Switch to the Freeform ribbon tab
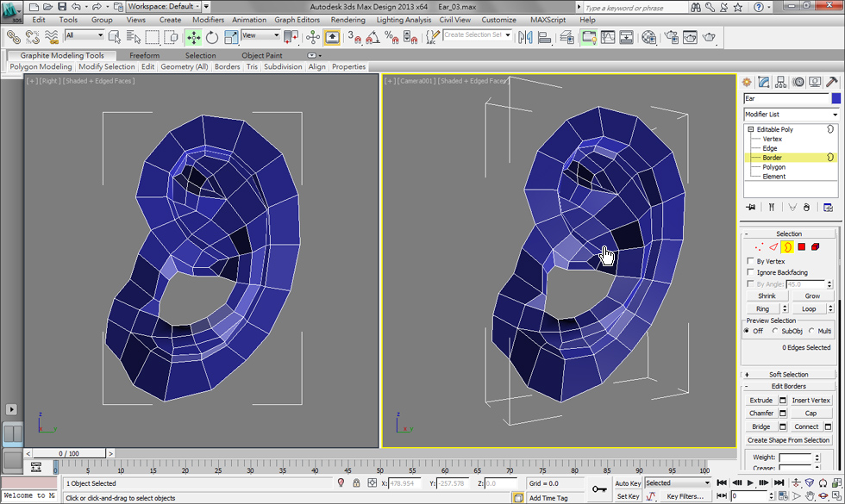The image size is (845, 504). (144, 55)
